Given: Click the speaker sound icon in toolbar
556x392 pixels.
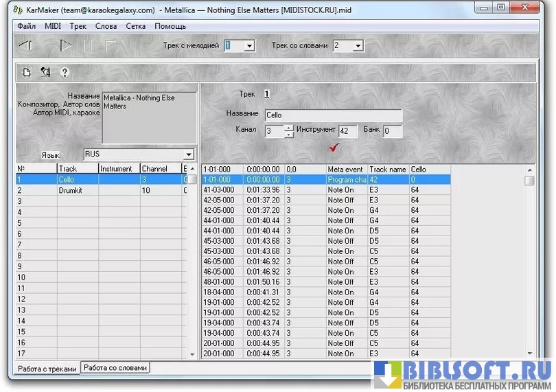Looking at the screenshot, I should [x=45, y=71].
